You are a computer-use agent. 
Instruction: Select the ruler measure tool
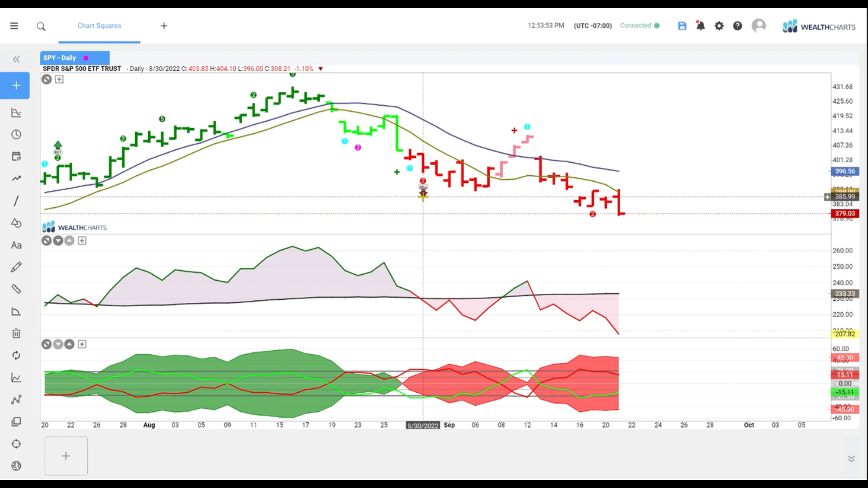point(16,289)
